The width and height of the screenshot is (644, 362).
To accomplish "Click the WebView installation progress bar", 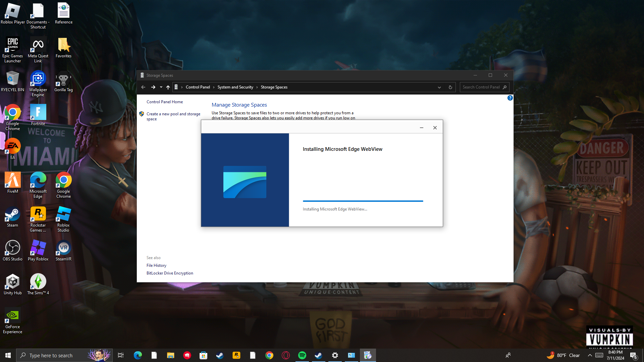I will pyautogui.click(x=363, y=201).
